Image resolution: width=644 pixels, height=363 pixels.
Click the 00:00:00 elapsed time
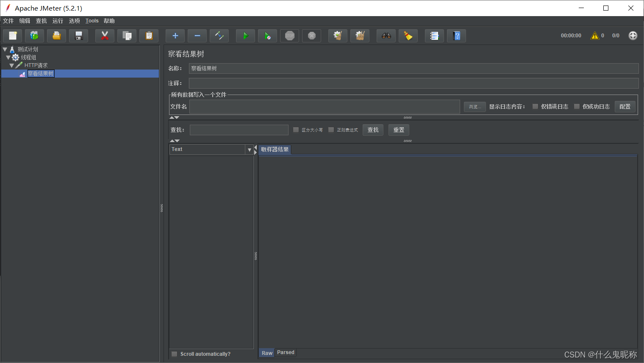(571, 36)
